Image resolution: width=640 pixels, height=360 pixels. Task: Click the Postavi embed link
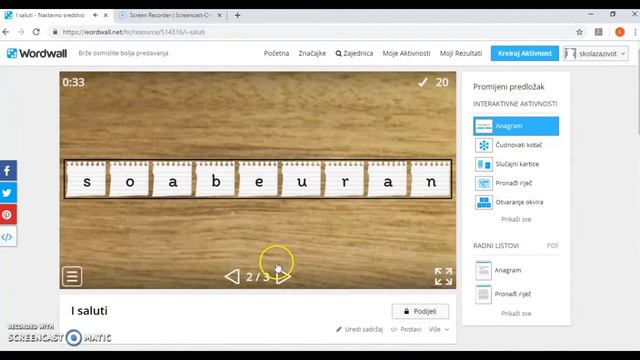[406, 329]
